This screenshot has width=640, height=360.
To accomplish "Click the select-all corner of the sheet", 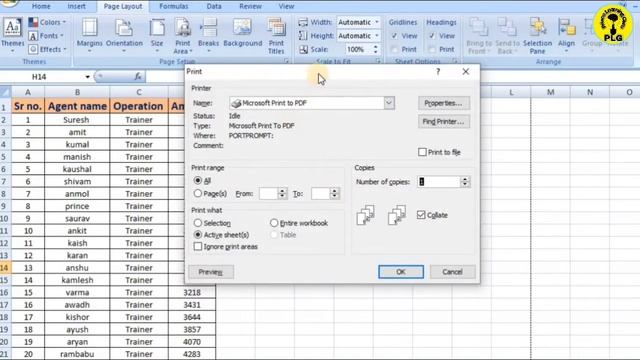I will coord(5,92).
